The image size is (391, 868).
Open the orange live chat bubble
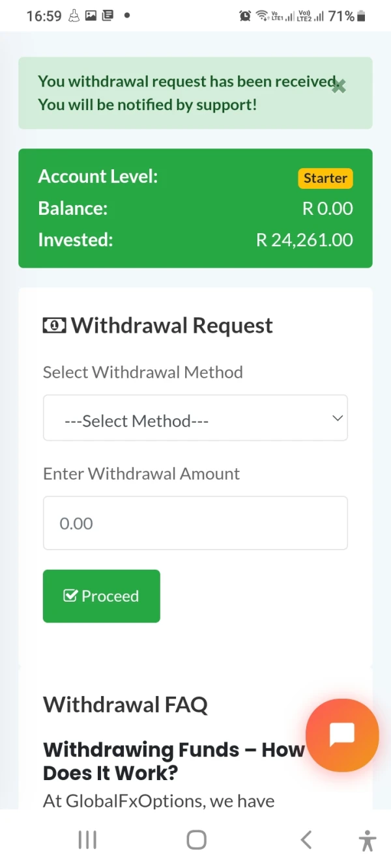[342, 735]
